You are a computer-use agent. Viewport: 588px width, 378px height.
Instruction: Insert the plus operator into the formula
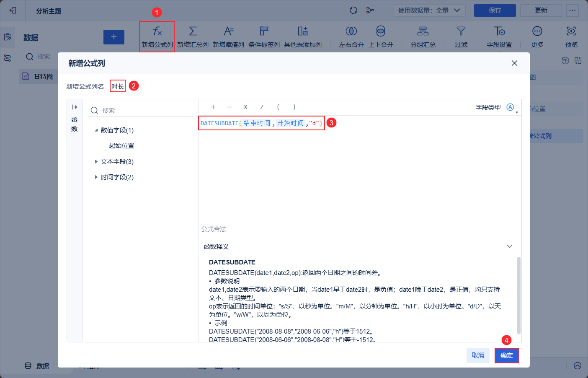pyautogui.click(x=213, y=107)
